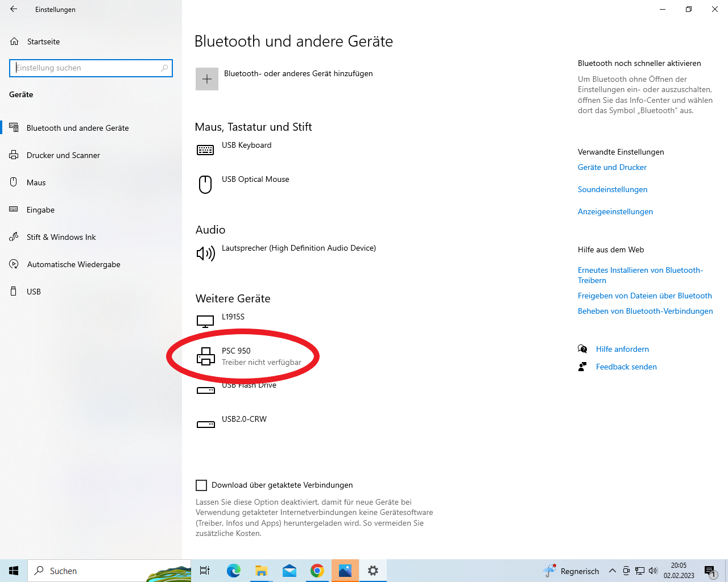Screen dimensions: 728x582
Task: Open Stift & Windows Ink settings
Action: pyautogui.click(x=61, y=237)
